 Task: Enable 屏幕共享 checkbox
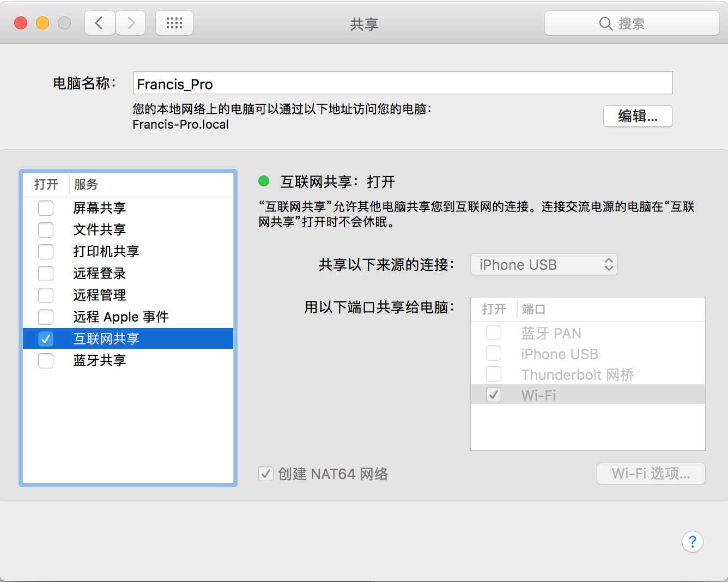(46, 208)
